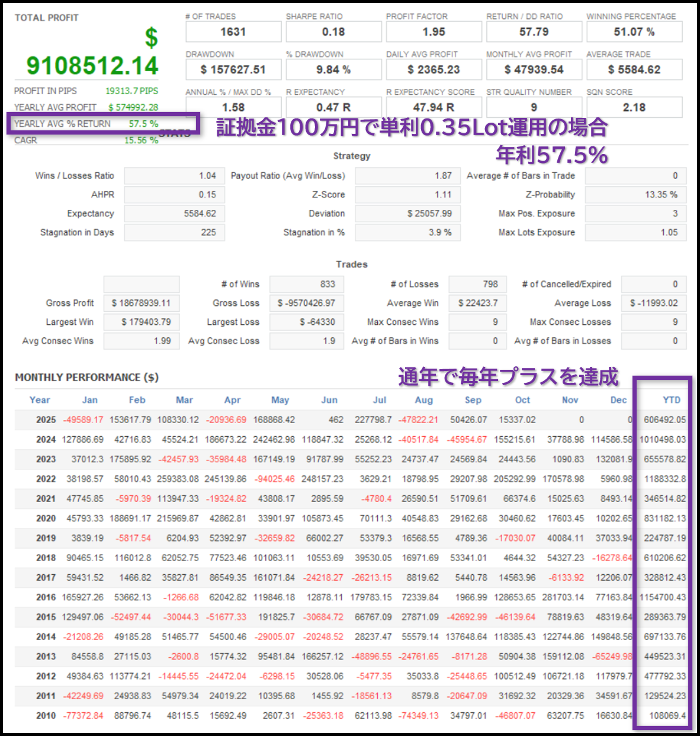Viewport: 700px width, 736px height.
Task: Click the Year column header
Action: coord(40,400)
